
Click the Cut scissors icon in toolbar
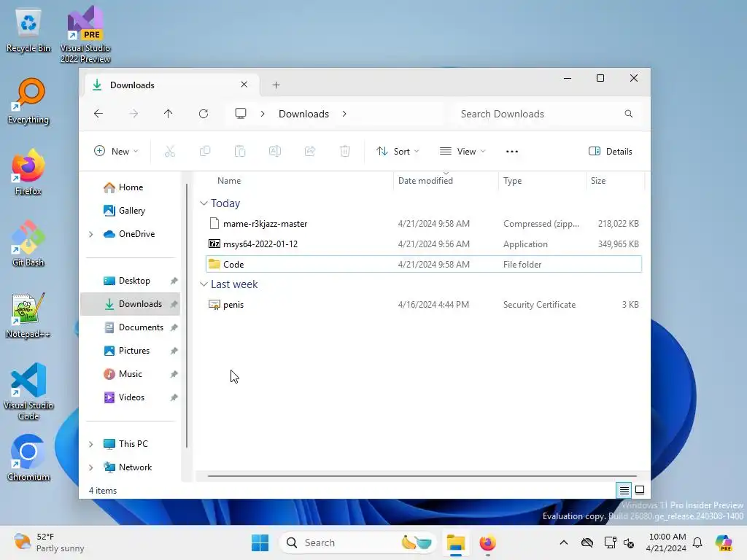169,152
